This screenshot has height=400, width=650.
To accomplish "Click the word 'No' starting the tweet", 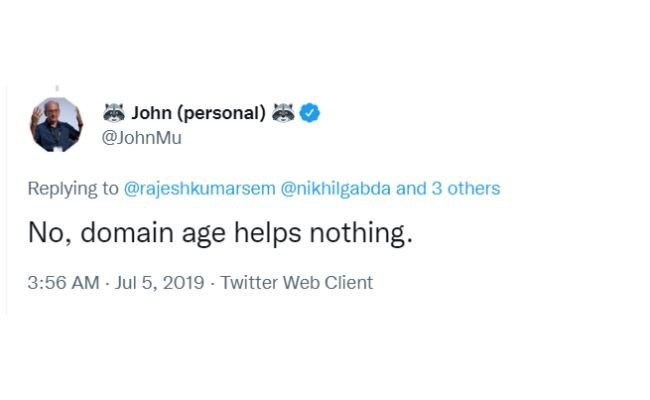I will tap(46, 235).
